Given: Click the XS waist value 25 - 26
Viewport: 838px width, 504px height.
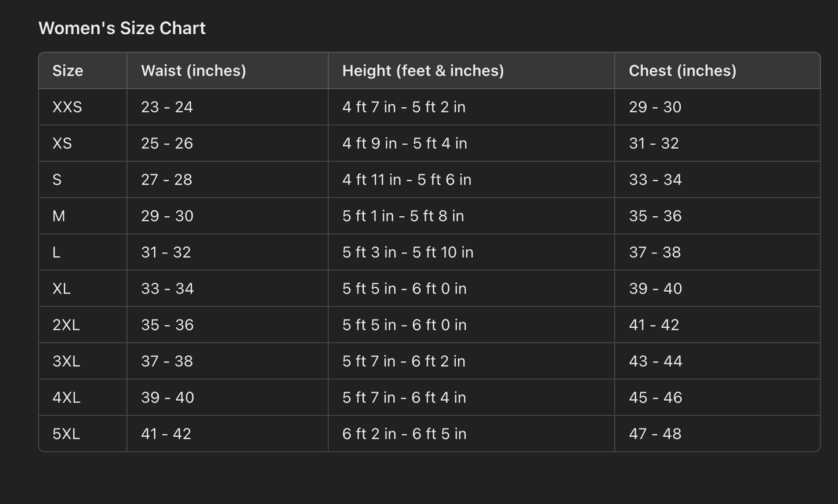Looking at the screenshot, I should 167,143.
